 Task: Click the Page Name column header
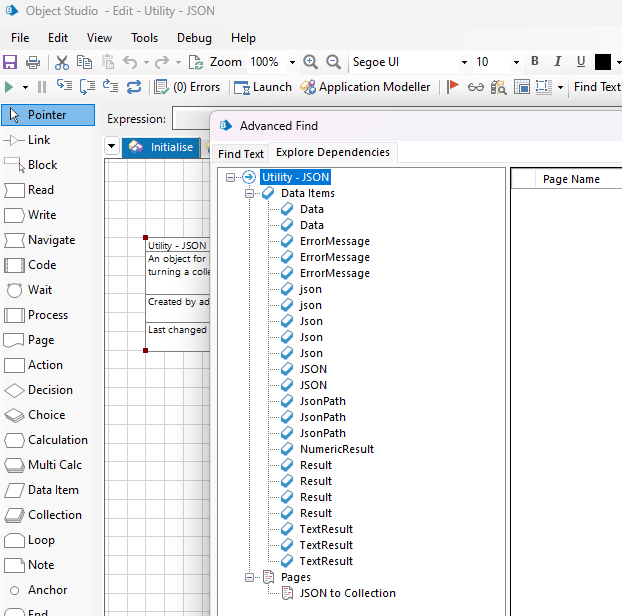[x=571, y=179]
